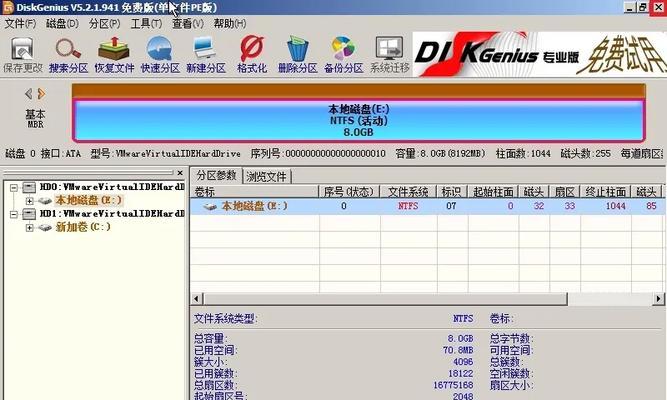667x400 pixels.
Task: Expand the 新加卷(C:) tree node
Action: click(x=29, y=227)
